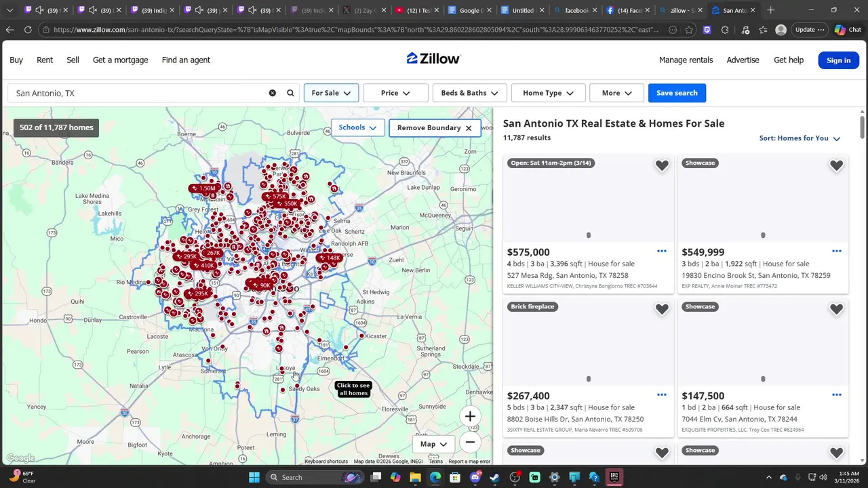Open options menu for $575,000 listing
Image resolution: width=868 pixels, height=488 pixels.
click(x=662, y=251)
